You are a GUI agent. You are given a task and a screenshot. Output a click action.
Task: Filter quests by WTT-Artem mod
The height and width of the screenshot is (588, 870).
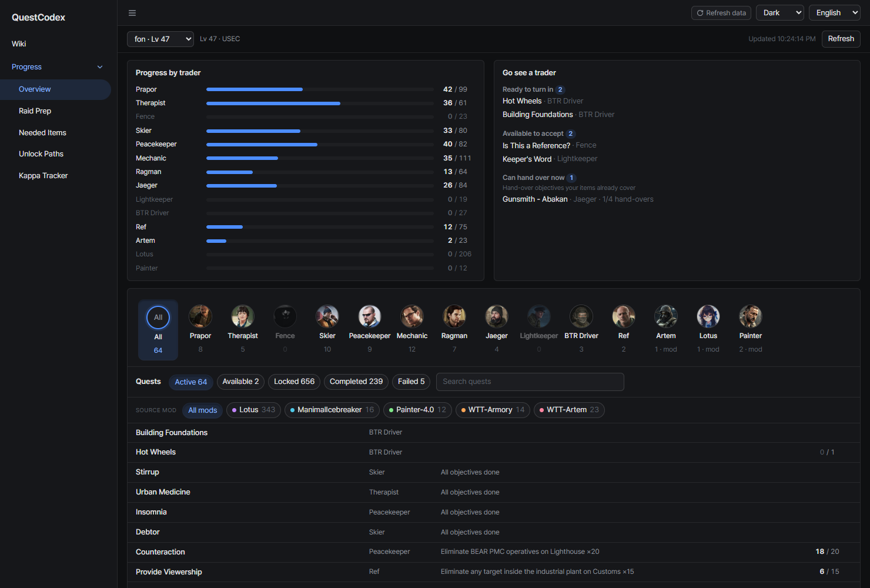click(x=569, y=410)
